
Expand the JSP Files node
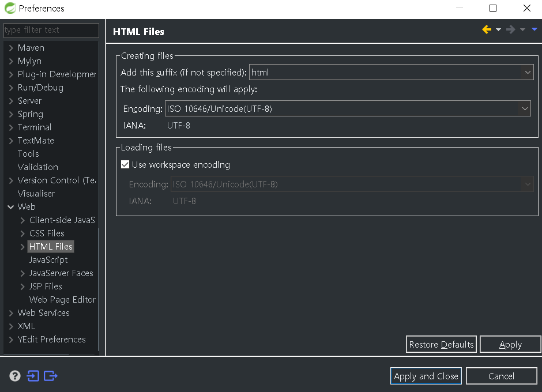click(22, 287)
